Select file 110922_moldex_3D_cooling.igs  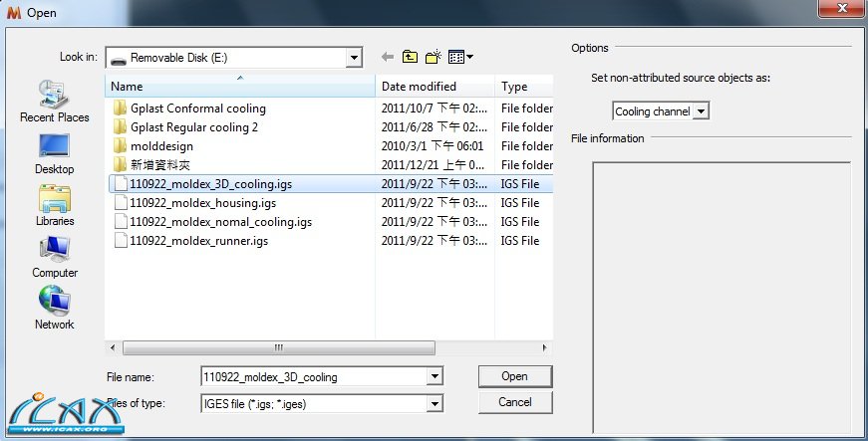[210, 183]
